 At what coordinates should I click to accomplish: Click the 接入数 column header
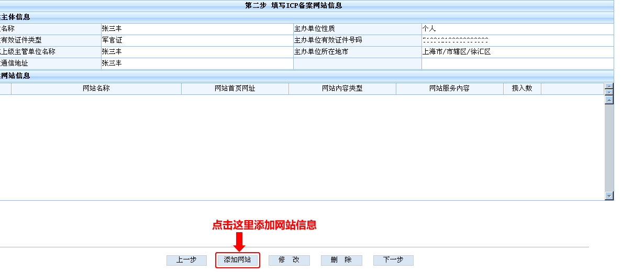tap(522, 89)
